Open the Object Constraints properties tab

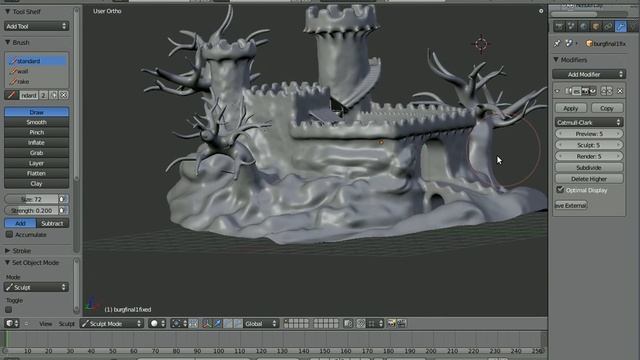coord(608,27)
